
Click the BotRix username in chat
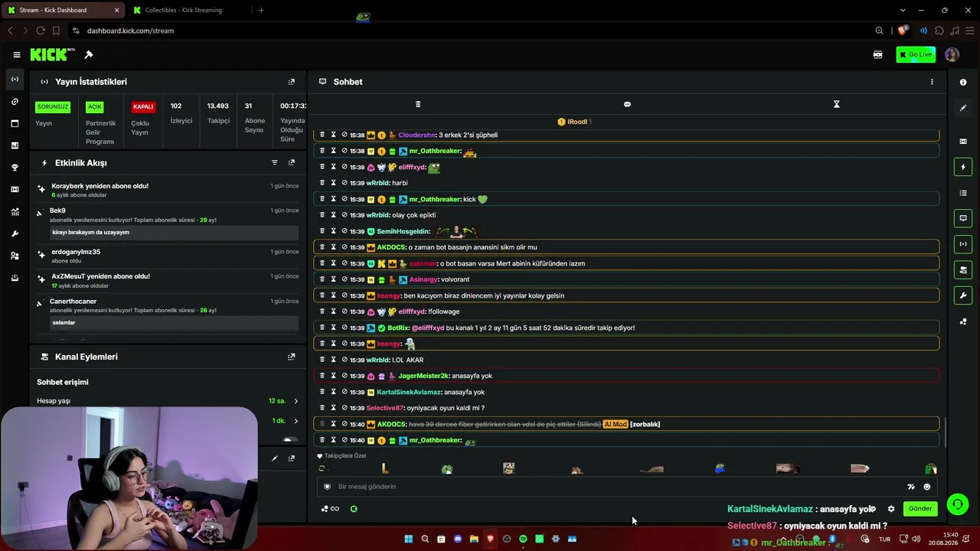tap(397, 328)
